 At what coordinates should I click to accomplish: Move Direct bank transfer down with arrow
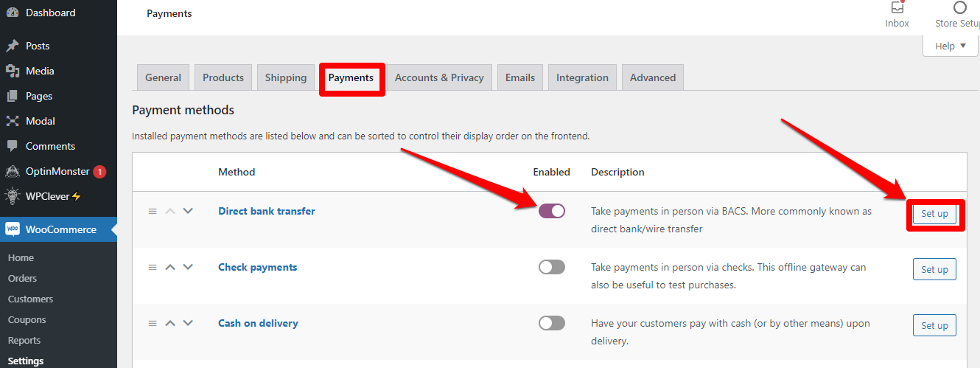coord(188,211)
